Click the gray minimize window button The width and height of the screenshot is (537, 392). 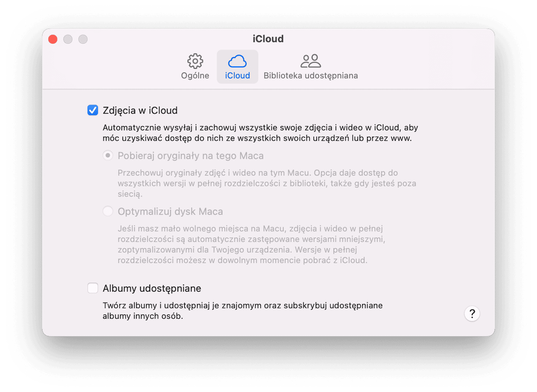pyautogui.click(x=68, y=39)
